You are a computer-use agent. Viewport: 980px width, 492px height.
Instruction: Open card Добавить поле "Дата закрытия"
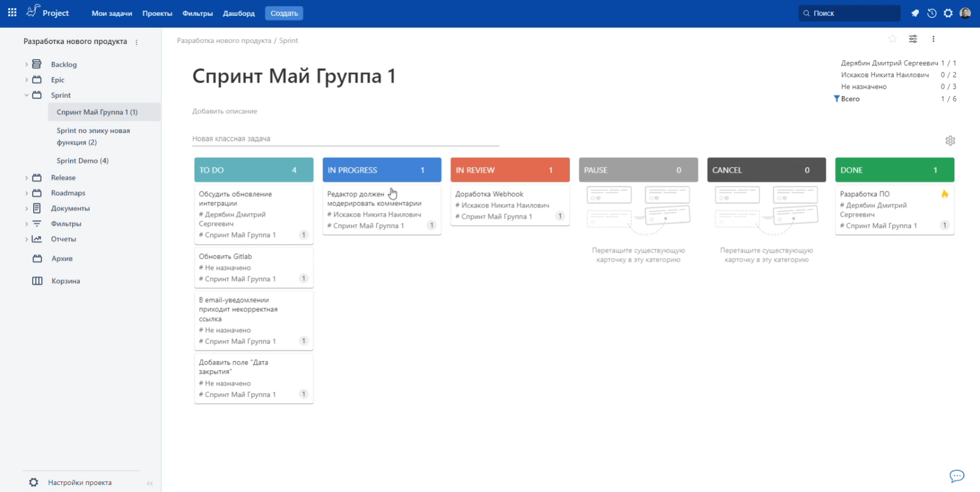(x=254, y=378)
